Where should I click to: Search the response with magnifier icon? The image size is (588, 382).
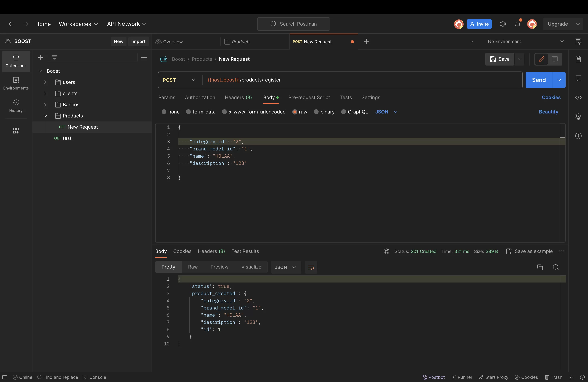pos(556,267)
